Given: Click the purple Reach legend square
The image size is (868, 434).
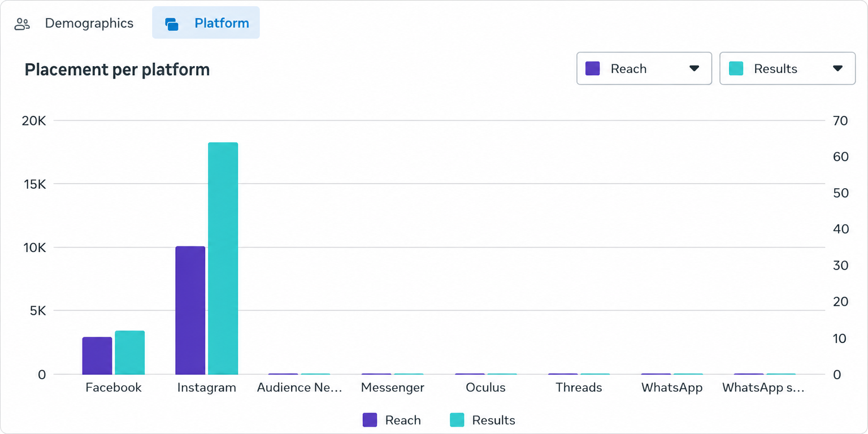Looking at the screenshot, I should 370,420.
